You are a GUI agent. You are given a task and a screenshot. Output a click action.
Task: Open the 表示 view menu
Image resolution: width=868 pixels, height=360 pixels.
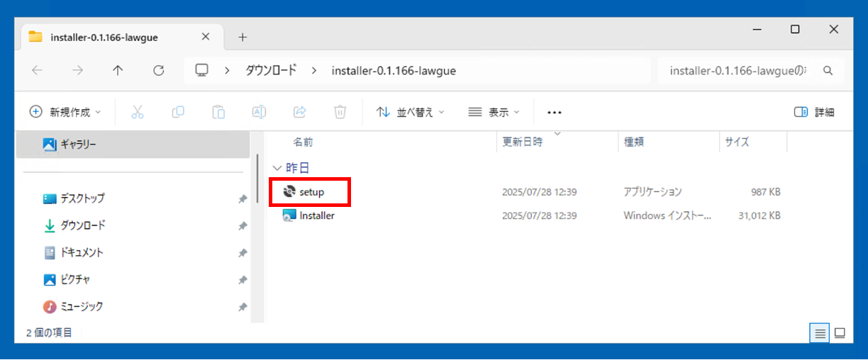(494, 112)
